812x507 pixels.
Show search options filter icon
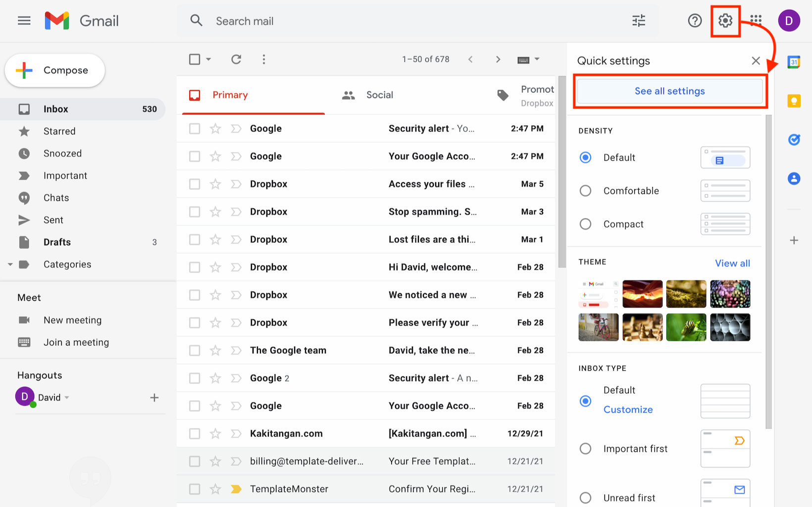pos(639,21)
